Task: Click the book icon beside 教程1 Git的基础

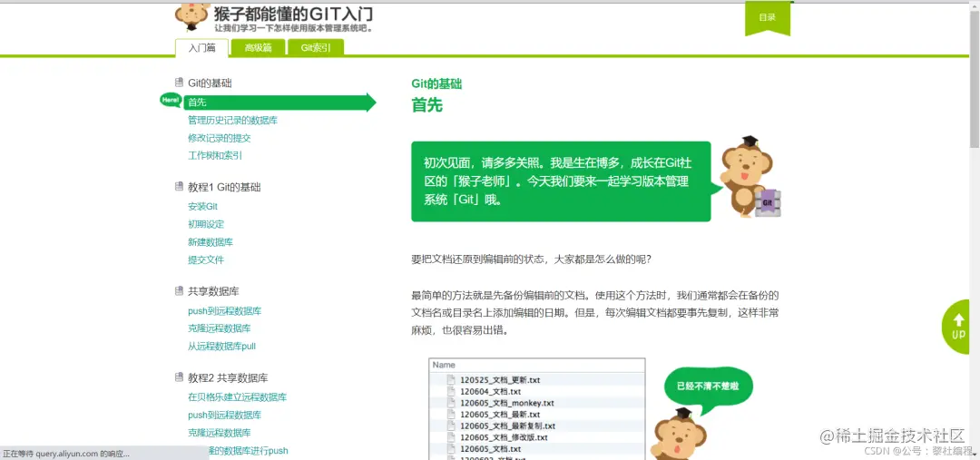Action: coord(180,186)
